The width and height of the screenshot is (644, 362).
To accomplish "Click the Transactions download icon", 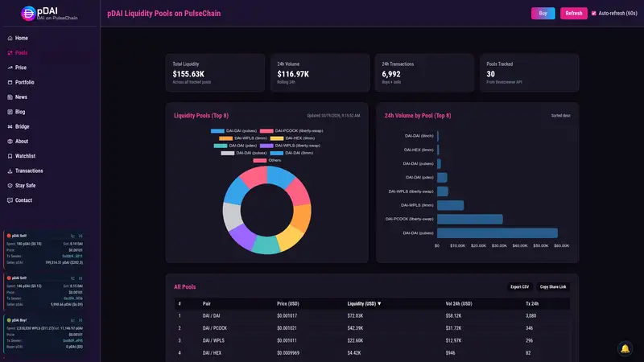I will [x=10, y=171].
